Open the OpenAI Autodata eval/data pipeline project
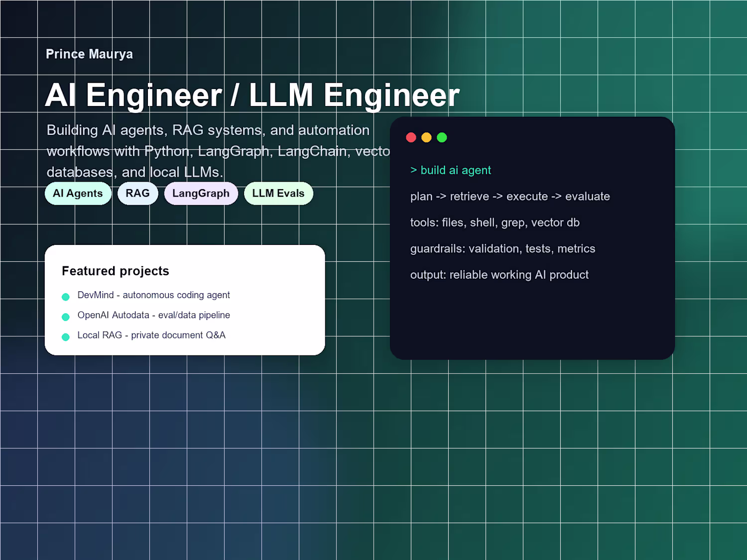The image size is (747, 560). [153, 315]
